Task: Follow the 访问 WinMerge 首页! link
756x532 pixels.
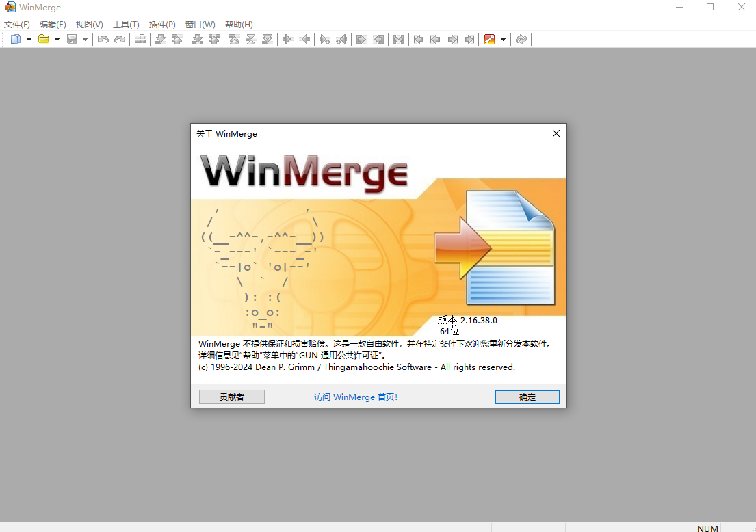Action: pyautogui.click(x=358, y=397)
